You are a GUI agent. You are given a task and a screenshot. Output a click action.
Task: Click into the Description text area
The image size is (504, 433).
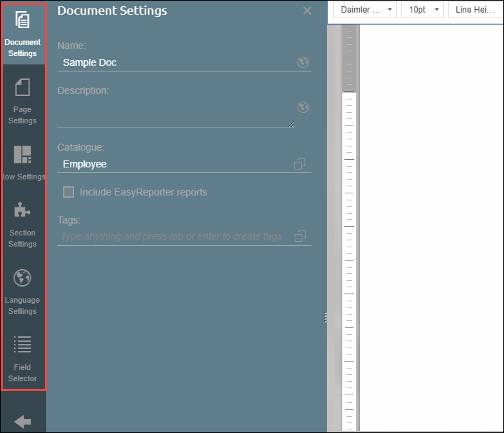(x=175, y=114)
